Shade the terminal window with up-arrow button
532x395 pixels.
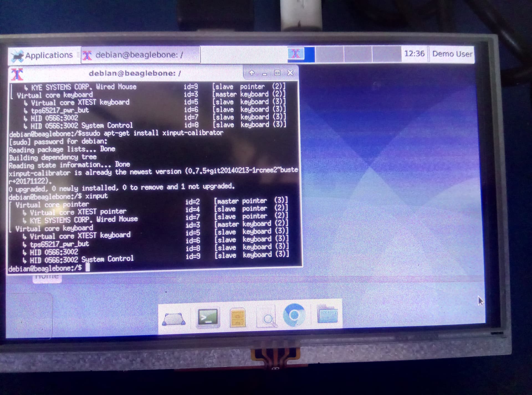[252, 73]
